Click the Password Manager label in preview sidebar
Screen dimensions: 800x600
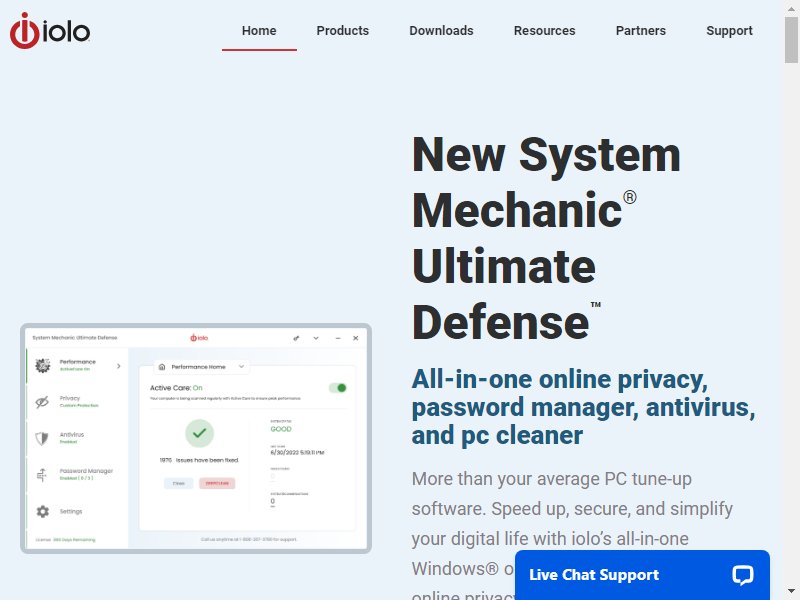coord(86,471)
